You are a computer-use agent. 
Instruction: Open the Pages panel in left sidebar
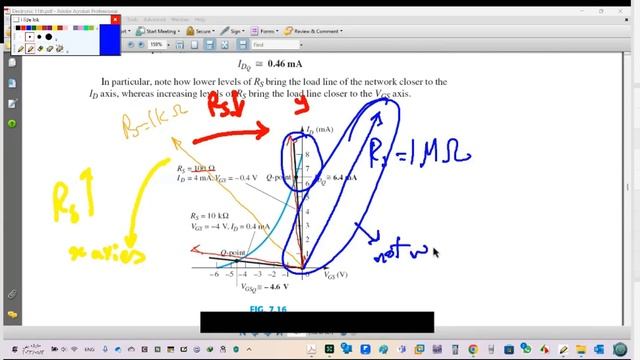12,62
